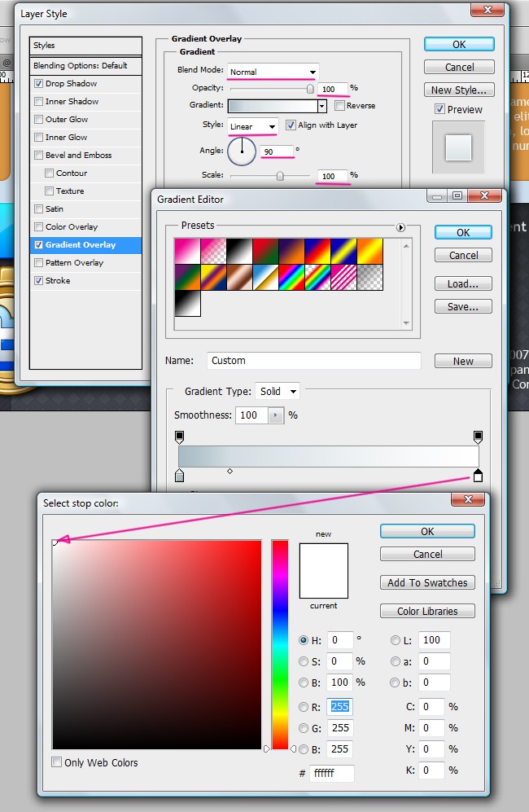Click the vertical hue spectrum slider
The image size is (529, 812).
pyautogui.click(x=280, y=644)
